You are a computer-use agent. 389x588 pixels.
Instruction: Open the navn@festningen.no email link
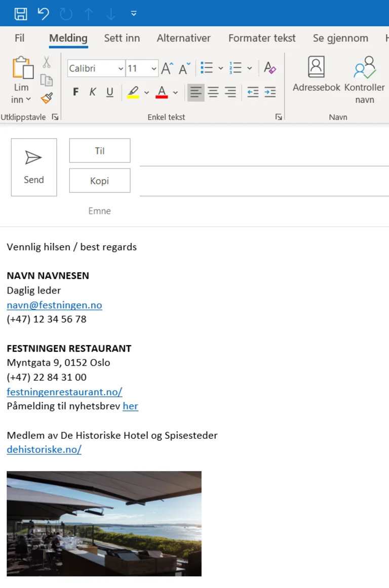point(54,305)
